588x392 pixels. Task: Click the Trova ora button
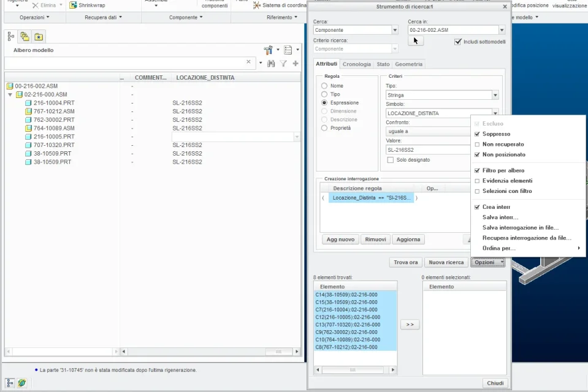pos(406,262)
